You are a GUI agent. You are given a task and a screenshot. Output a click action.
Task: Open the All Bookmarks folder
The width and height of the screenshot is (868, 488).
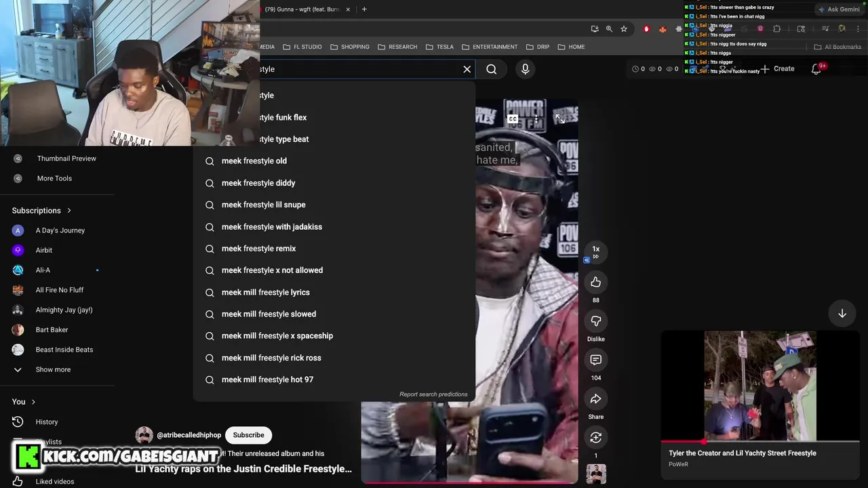(837, 47)
